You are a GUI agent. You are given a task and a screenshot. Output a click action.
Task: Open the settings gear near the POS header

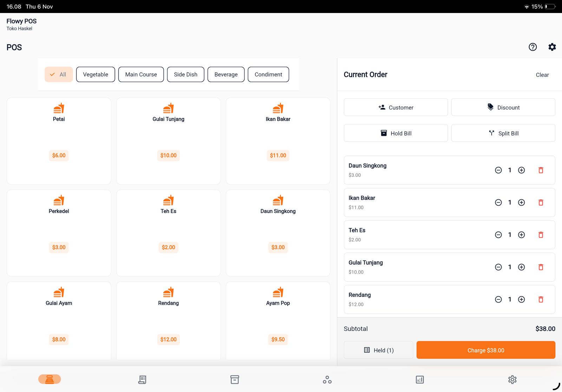click(x=552, y=47)
